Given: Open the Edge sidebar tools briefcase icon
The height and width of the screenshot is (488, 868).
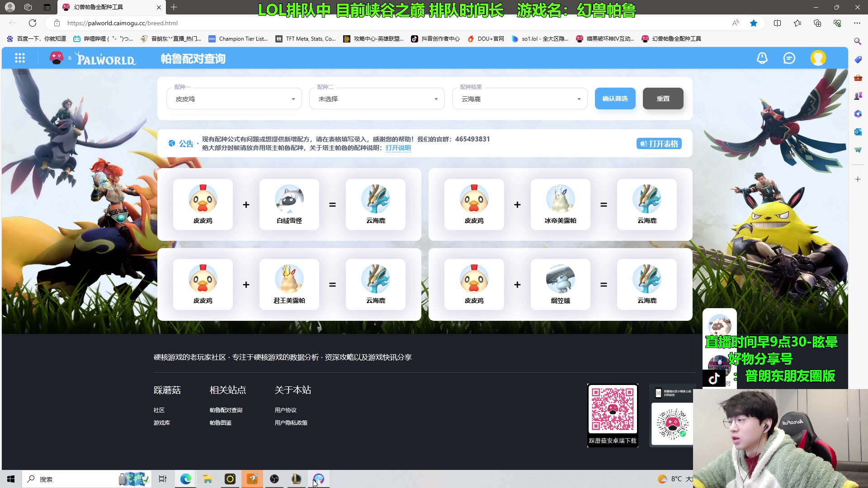Looking at the screenshot, I should pyautogui.click(x=858, y=78).
